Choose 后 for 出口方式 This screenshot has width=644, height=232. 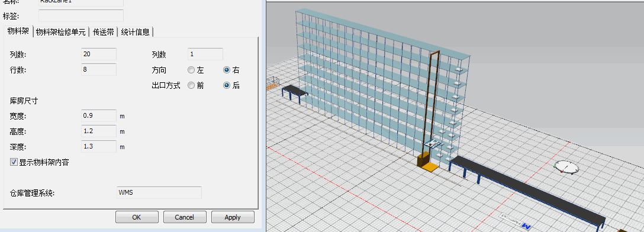(227, 86)
